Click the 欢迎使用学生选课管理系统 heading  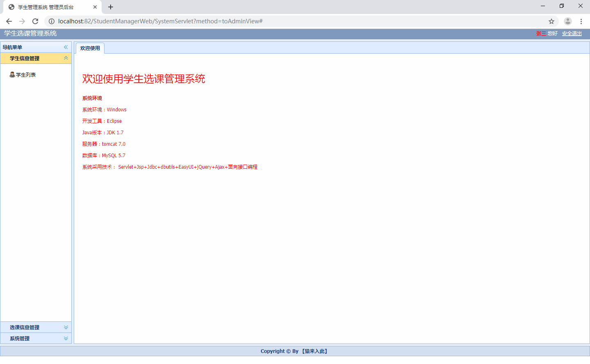click(144, 79)
